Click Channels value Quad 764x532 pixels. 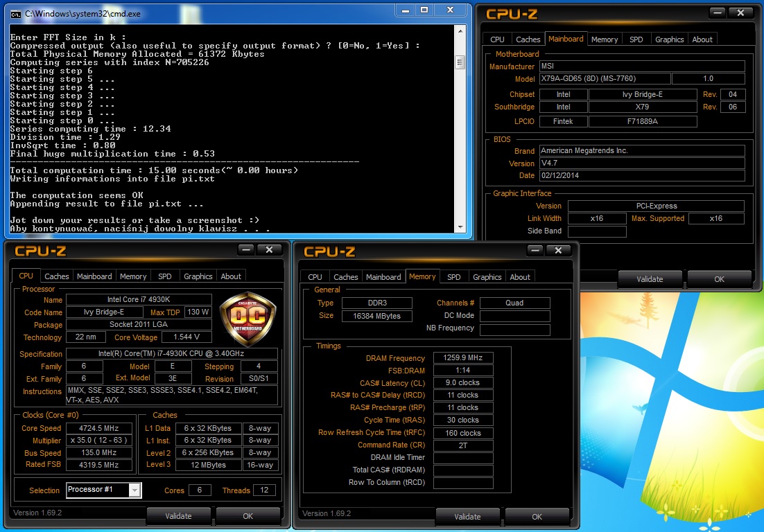[514, 303]
